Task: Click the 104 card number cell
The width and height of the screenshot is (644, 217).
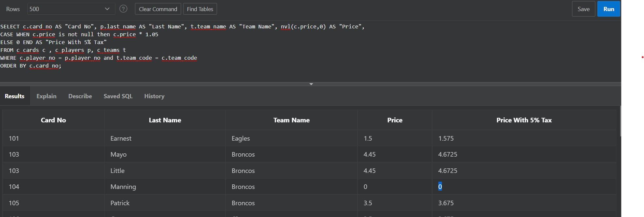Action: (53, 187)
